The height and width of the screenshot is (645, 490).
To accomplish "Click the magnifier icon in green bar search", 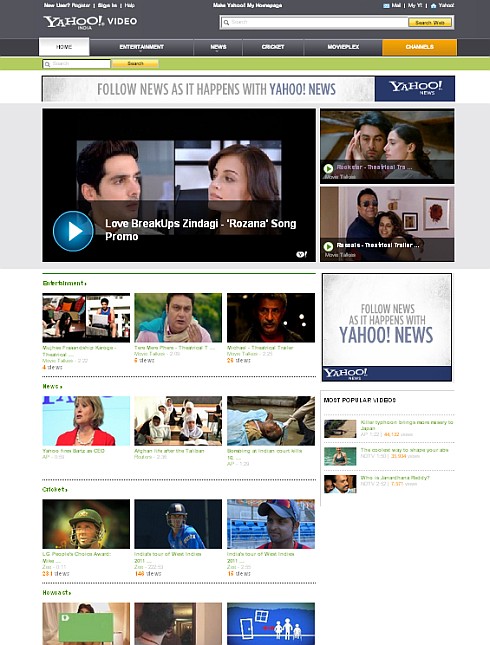I will (47, 64).
